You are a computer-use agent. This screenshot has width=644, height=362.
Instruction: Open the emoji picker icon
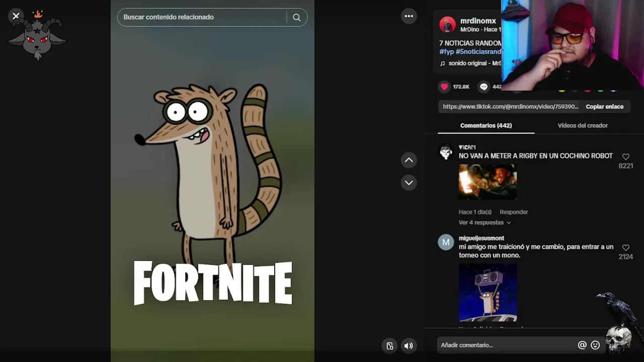click(x=595, y=345)
